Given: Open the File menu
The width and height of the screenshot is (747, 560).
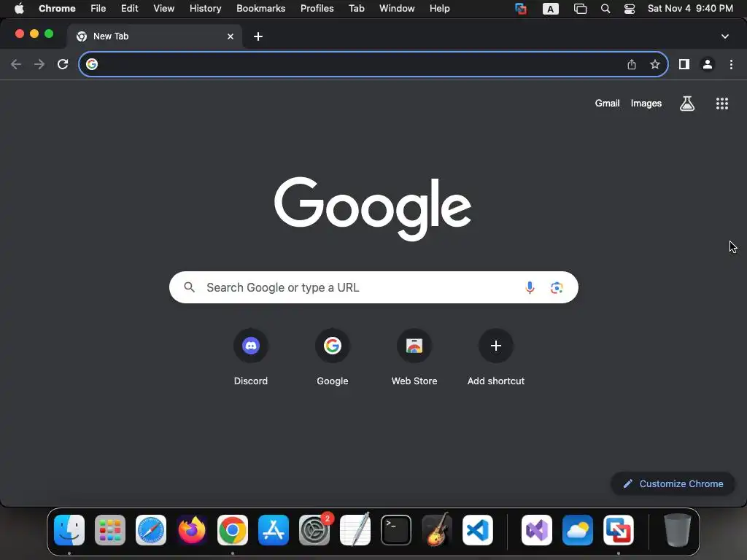Looking at the screenshot, I should pyautogui.click(x=98, y=9).
